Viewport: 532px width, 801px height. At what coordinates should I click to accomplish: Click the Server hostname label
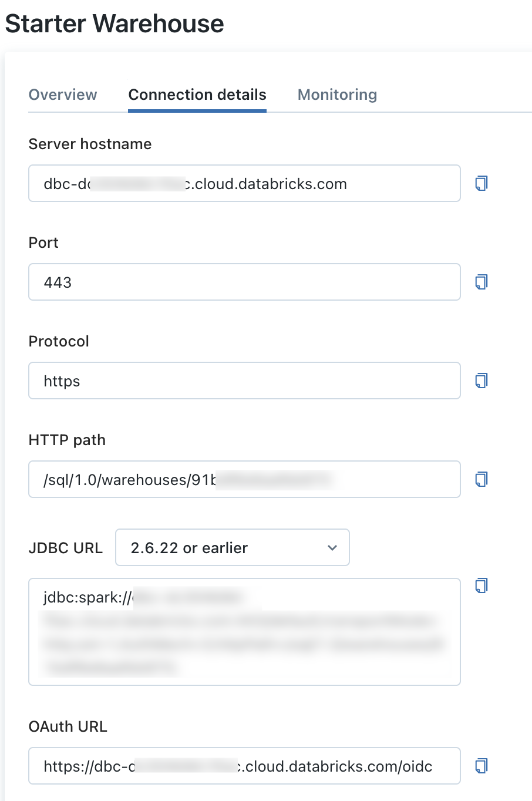tap(90, 144)
